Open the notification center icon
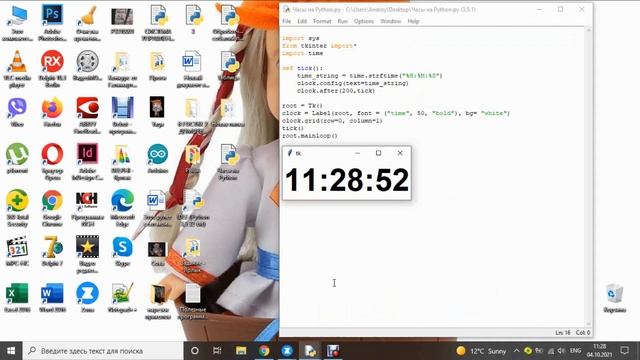 pos(624,351)
